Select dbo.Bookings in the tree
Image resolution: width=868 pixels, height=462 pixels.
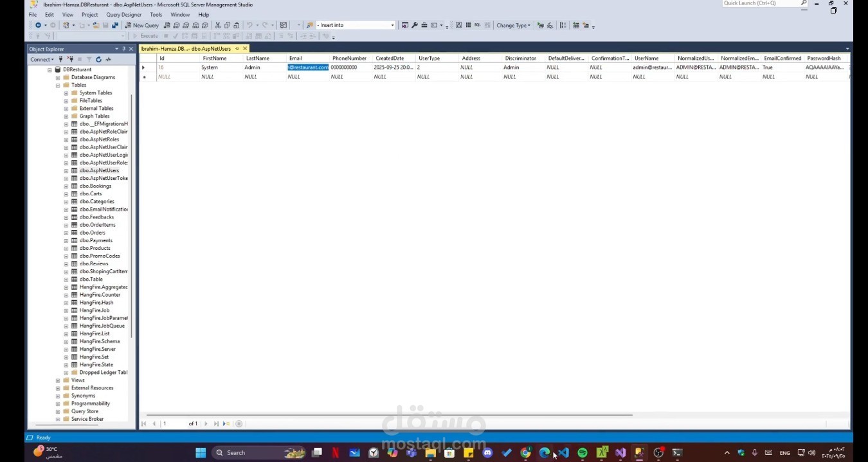coord(95,186)
